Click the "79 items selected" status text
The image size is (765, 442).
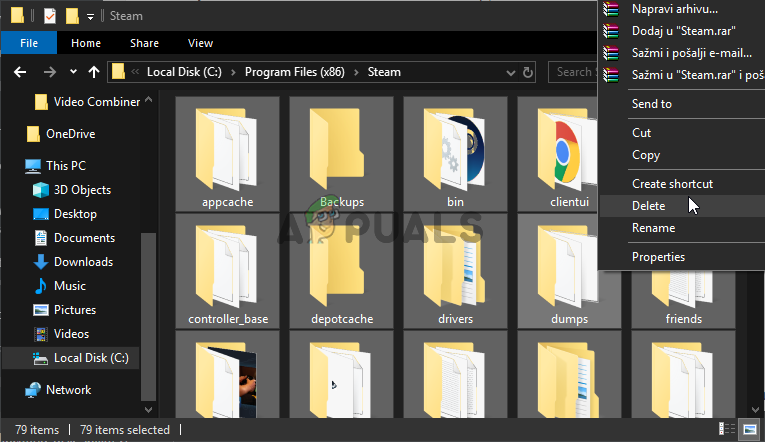(x=125, y=430)
